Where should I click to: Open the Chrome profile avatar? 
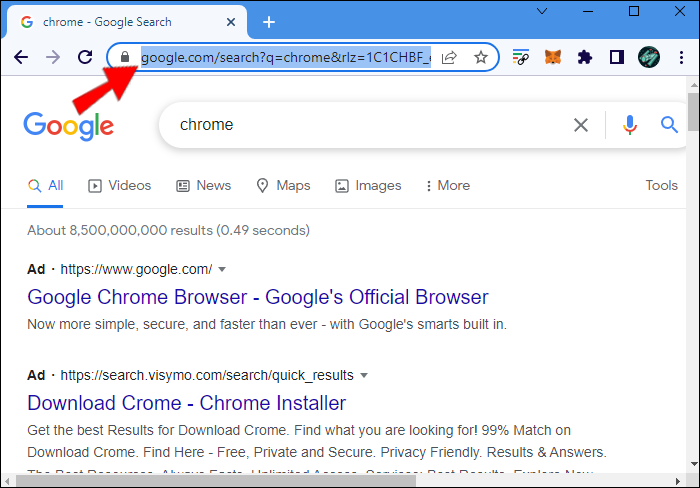click(649, 58)
